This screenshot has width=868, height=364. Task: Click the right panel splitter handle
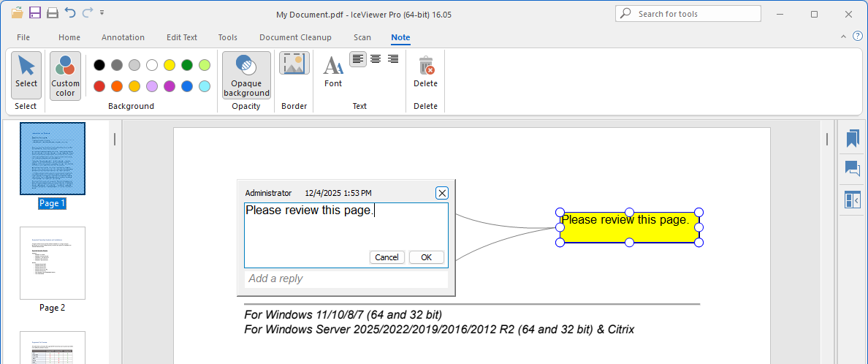[x=827, y=139]
